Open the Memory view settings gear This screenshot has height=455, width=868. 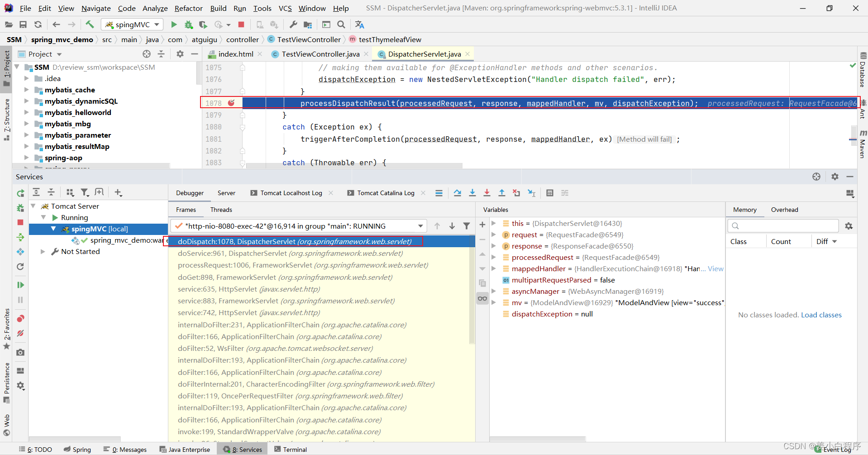click(x=849, y=225)
